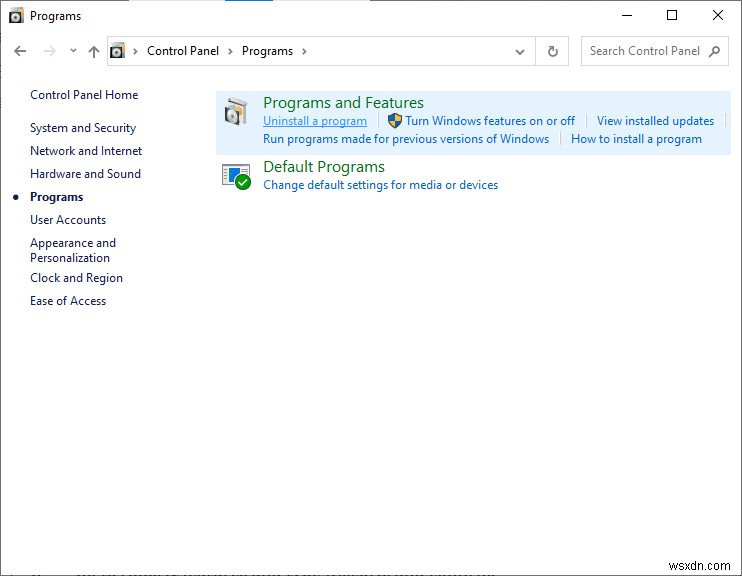Open User Accounts category
742x576 pixels.
pyautogui.click(x=68, y=220)
